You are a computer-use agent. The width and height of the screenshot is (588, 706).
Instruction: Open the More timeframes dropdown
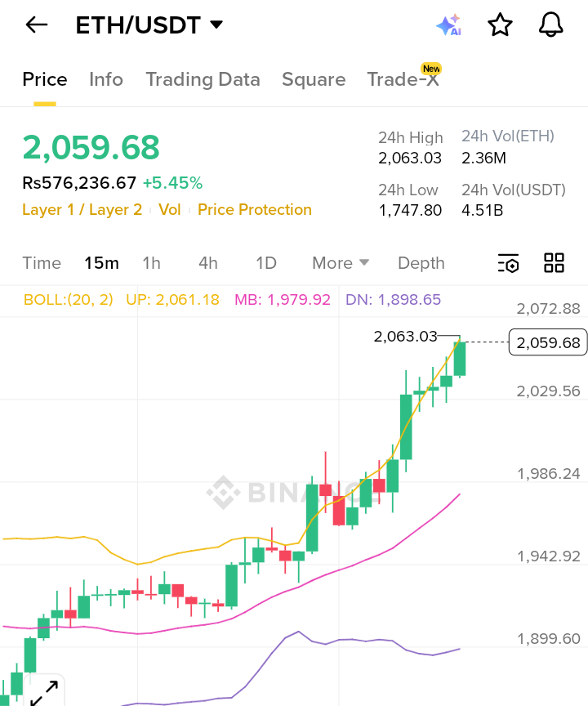(x=341, y=263)
